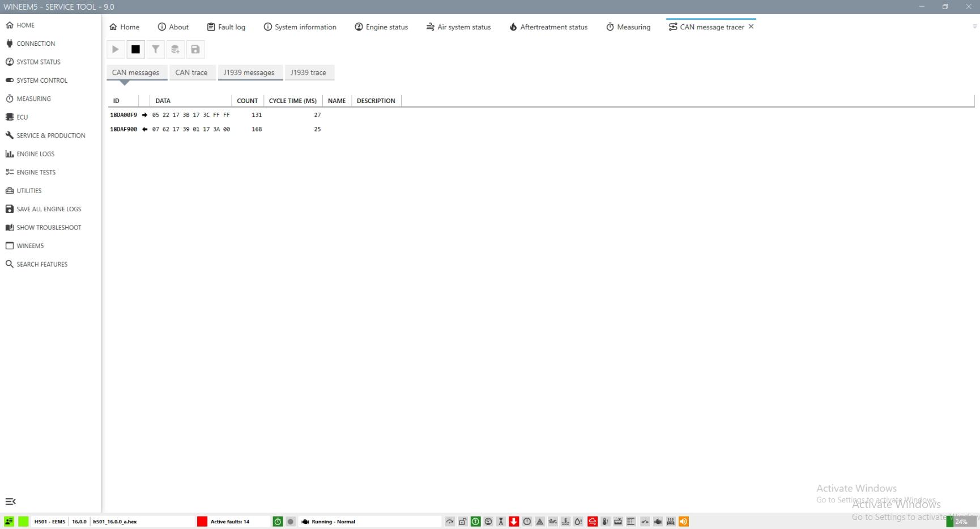
Task: Click the speaker icon in status bar
Action: pyautogui.click(x=684, y=522)
